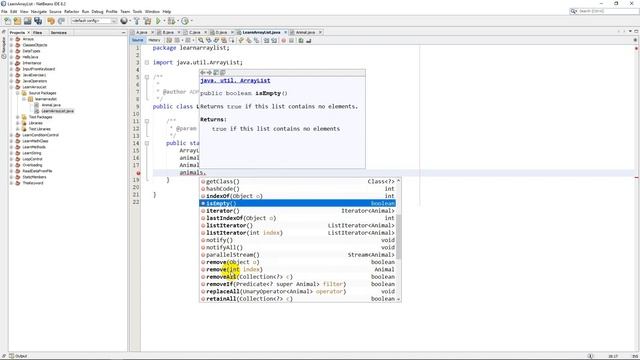
Task: Collapse the Source Packages node
Action: click(x=18, y=93)
